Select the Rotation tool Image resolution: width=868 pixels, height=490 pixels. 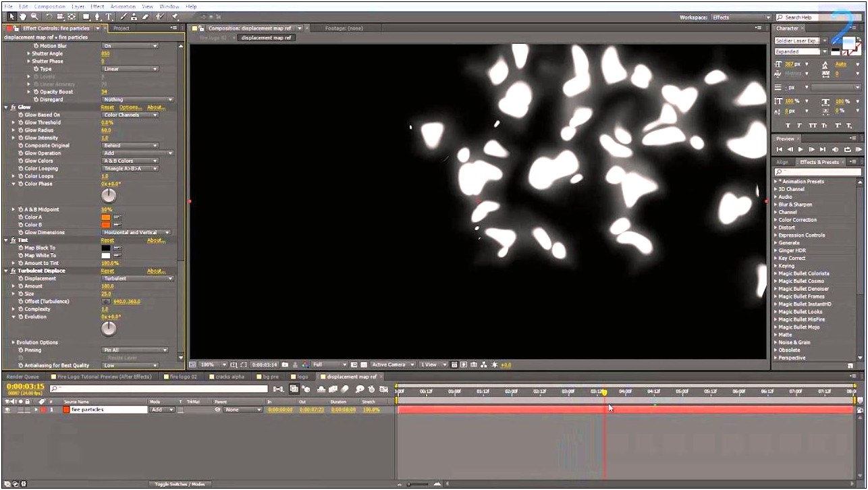tap(49, 16)
